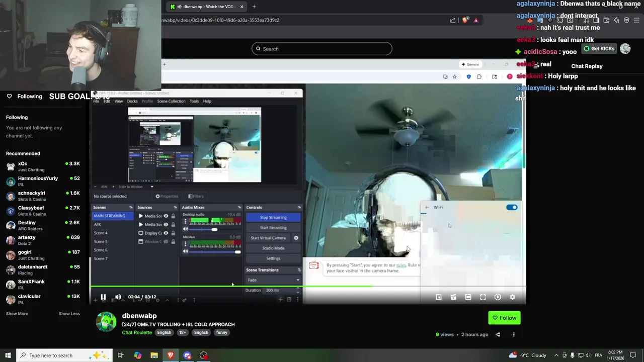Open dbenwabp channel avatar
Image resolution: width=644 pixels, height=362 pixels.
point(106,322)
